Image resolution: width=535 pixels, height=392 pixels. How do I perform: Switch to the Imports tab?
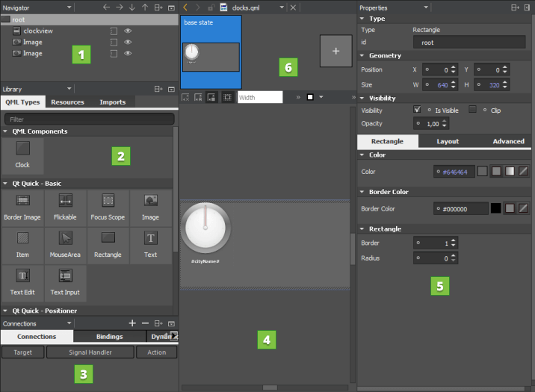(x=113, y=102)
